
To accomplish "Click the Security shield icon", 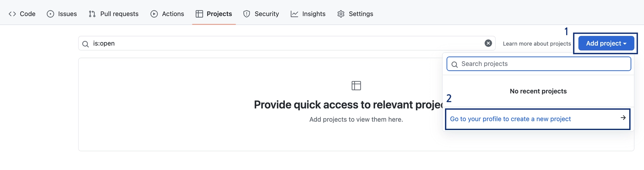I will (247, 14).
